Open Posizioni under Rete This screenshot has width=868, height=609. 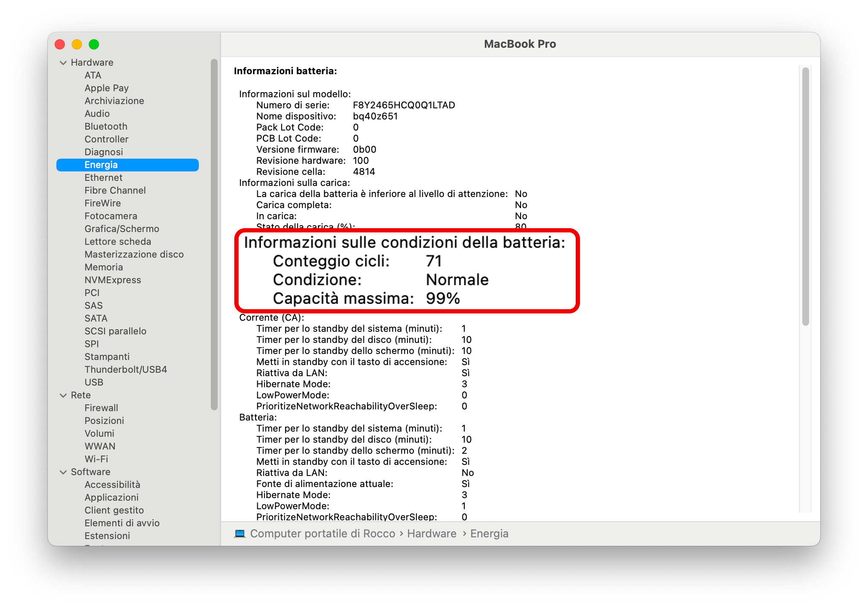click(104, 421)
